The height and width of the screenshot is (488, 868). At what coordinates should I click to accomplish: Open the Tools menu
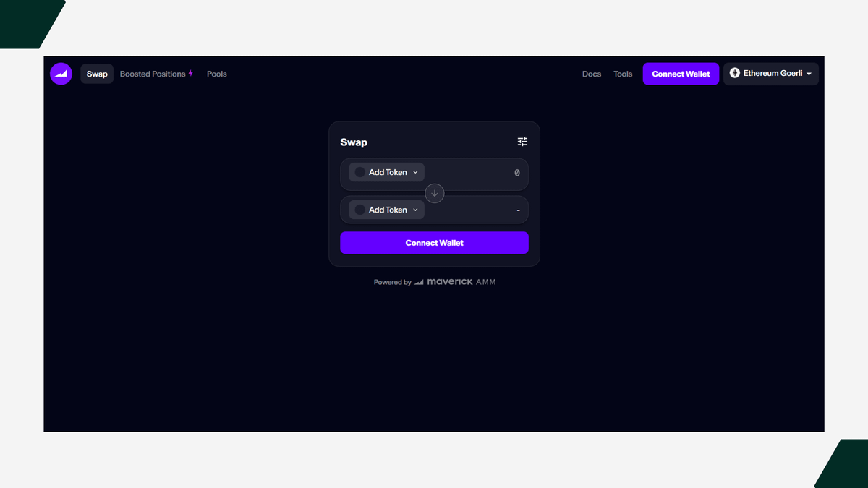pos(623,74)
